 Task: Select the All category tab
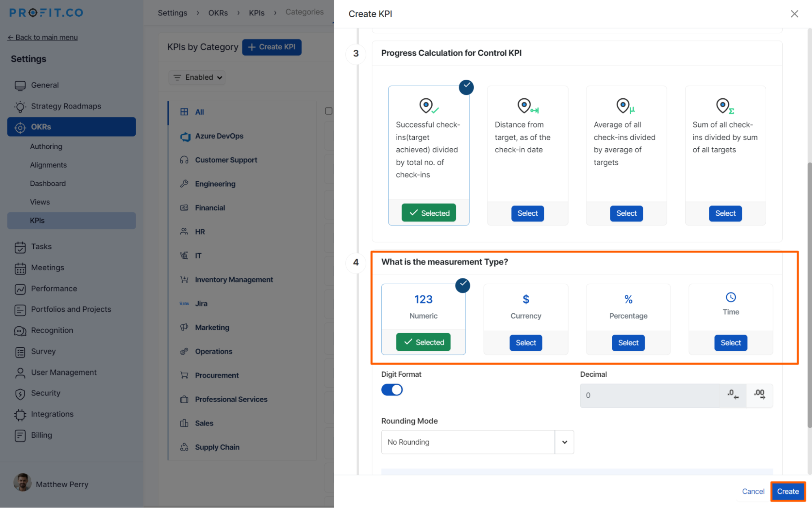199,112
